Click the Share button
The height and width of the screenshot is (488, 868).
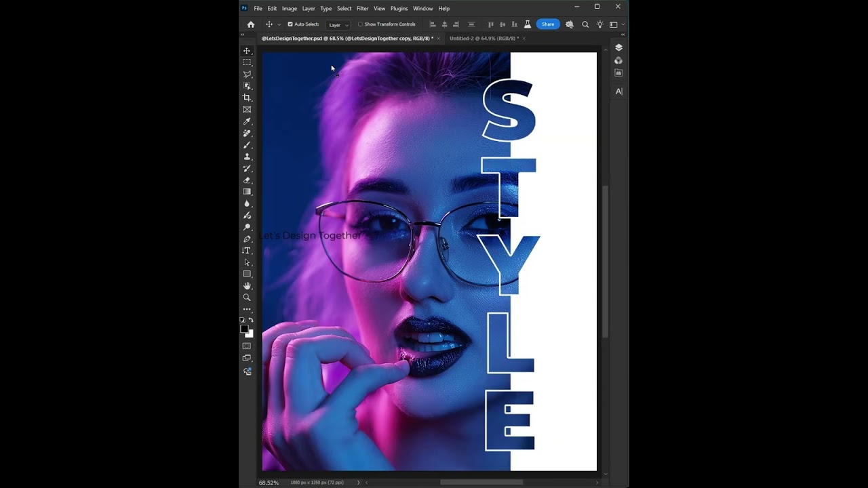point(548,24)
